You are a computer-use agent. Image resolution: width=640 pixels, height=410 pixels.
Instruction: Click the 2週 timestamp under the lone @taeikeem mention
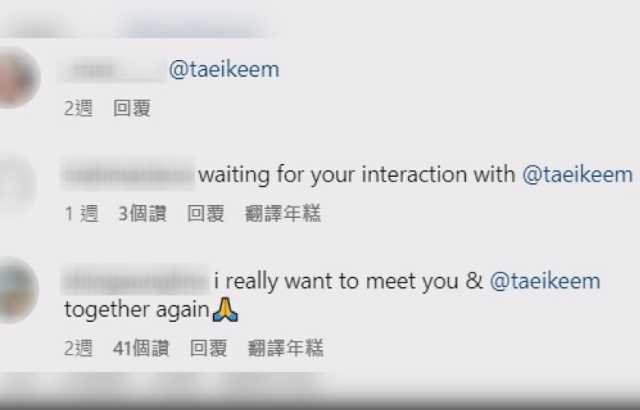pyautogui.click(x=78, y=109)
